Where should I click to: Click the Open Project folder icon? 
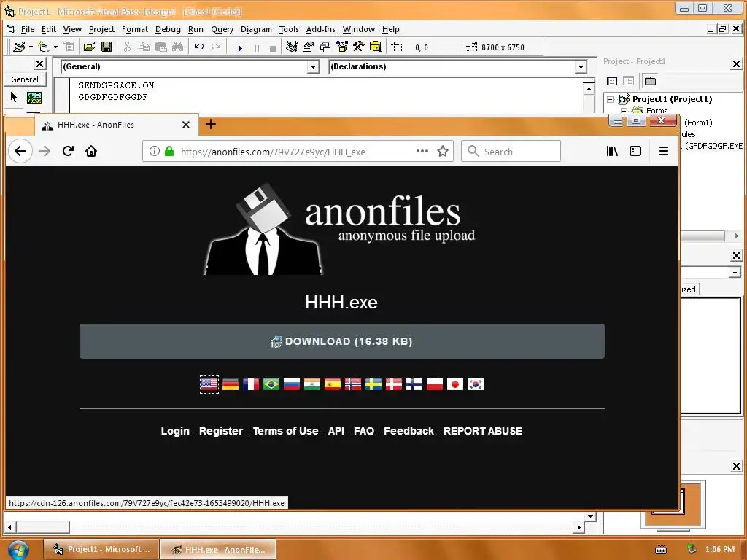click(x=89, y=47)
